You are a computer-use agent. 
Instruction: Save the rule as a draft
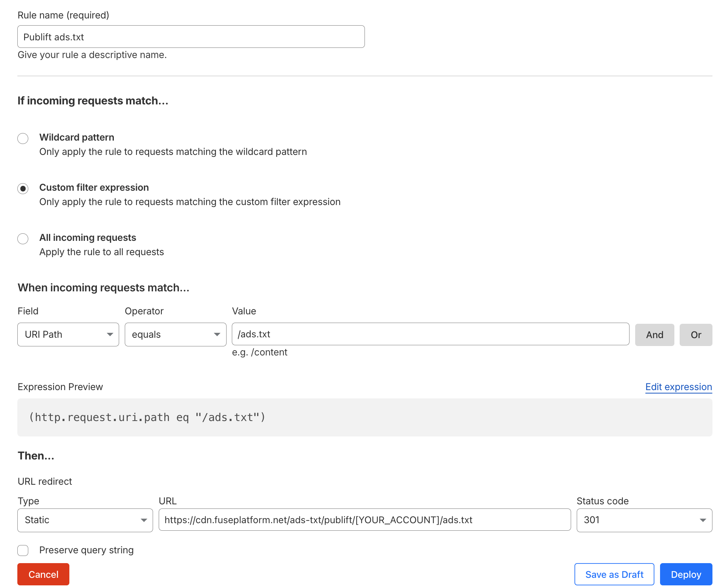pos(614,574)
